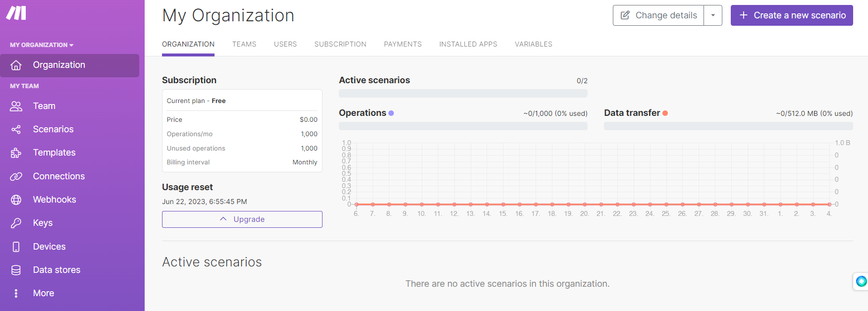
Task: Click the Keys key icon
Action: click(x=16, y=223)
